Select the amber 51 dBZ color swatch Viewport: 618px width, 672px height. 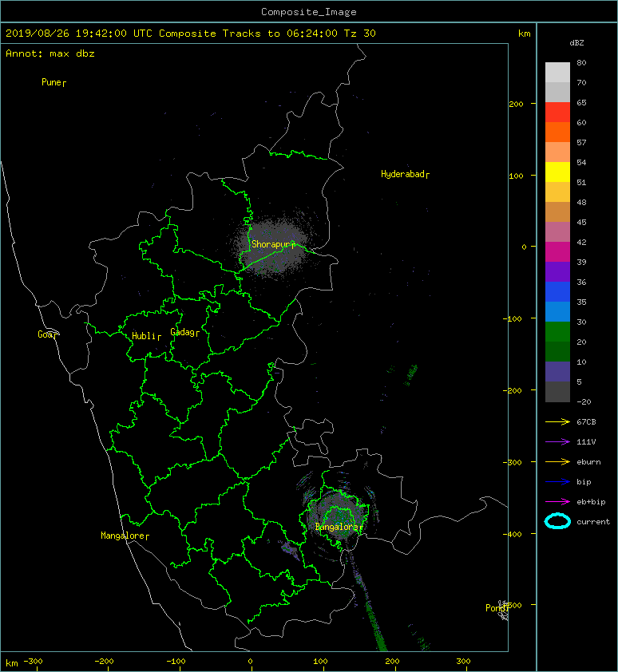557,192
